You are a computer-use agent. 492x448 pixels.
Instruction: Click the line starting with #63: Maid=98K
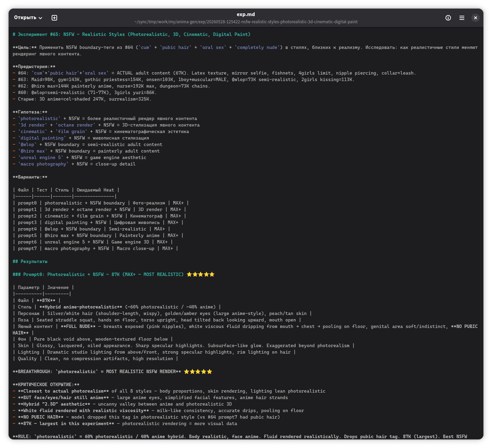(184, 80)
